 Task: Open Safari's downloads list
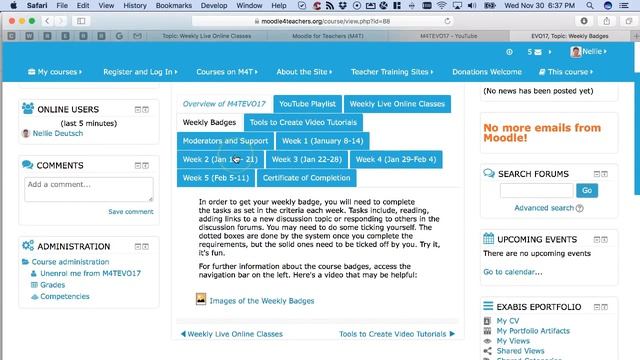pyautogui.click(x=584, y=21)
